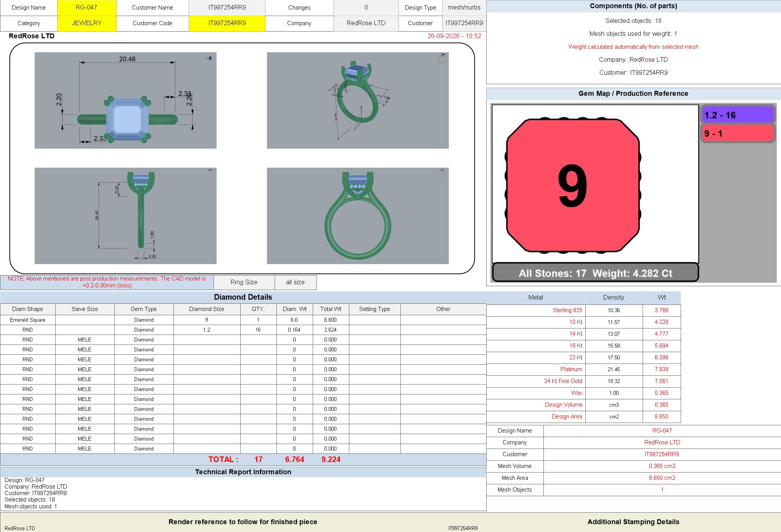Viewport: 781px width, 532px height.
Task: Click the ring icon in front view corner
Action: click(x=442, y=174)
